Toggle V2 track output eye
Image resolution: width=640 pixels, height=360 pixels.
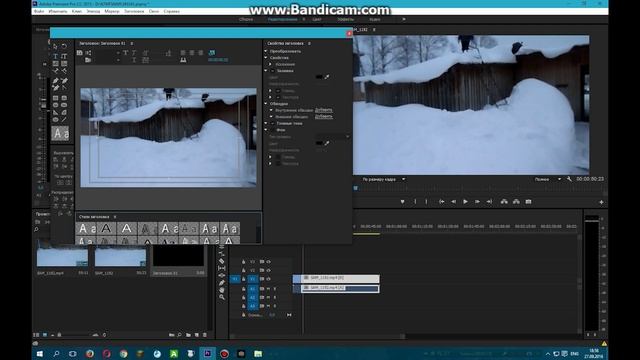click(269, 270)
